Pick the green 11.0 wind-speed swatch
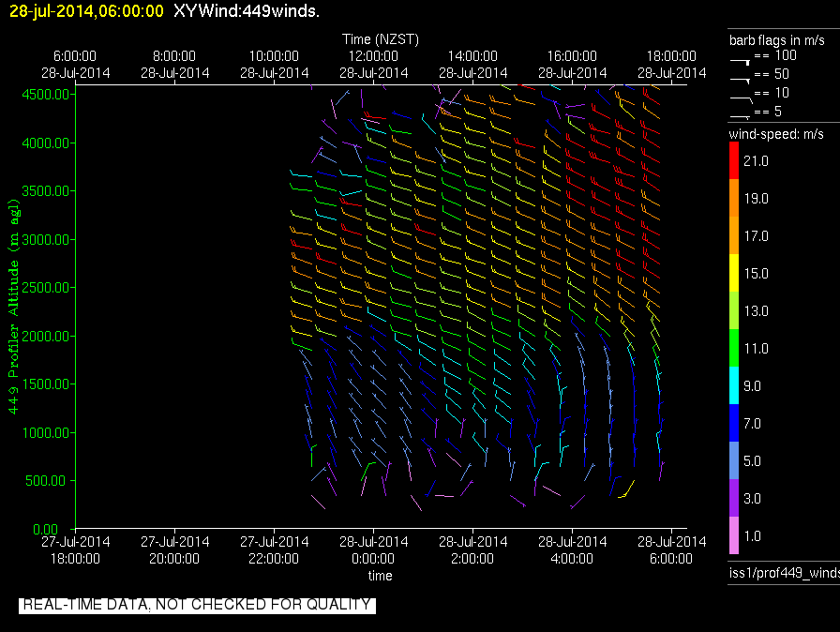The width and height of the screenshot is (840, 632). pyautogui.click(x=734, y=349)
